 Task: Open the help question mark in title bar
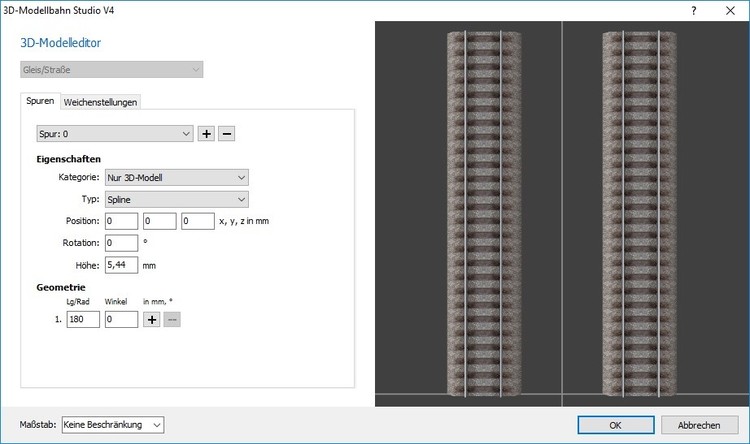point(694,11)
